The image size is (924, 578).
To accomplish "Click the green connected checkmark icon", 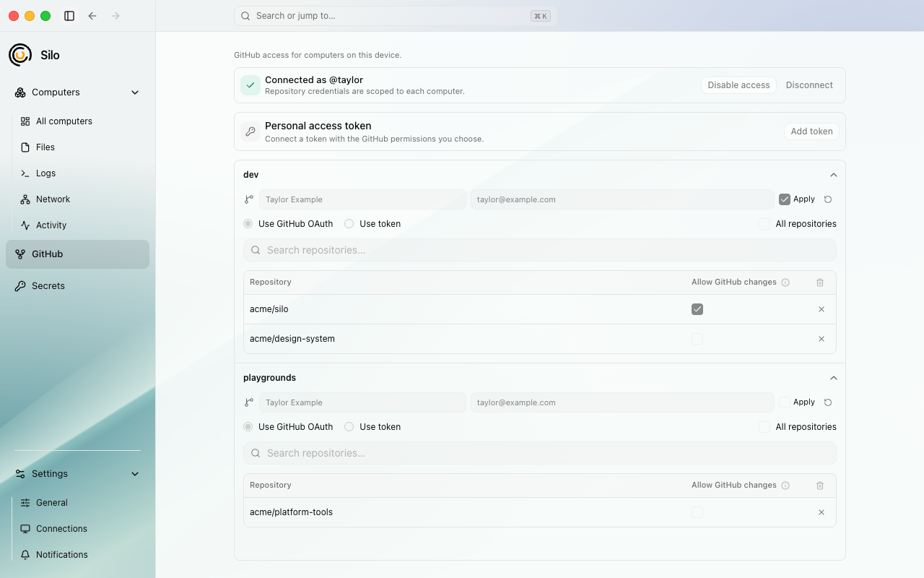I will [x=250, y=85].
